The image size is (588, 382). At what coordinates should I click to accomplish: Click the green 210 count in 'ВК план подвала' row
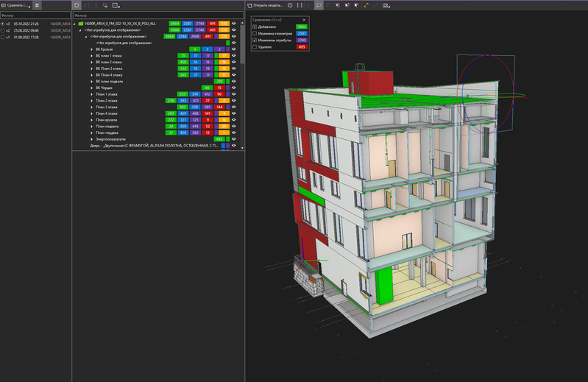(x=219, y=82)
